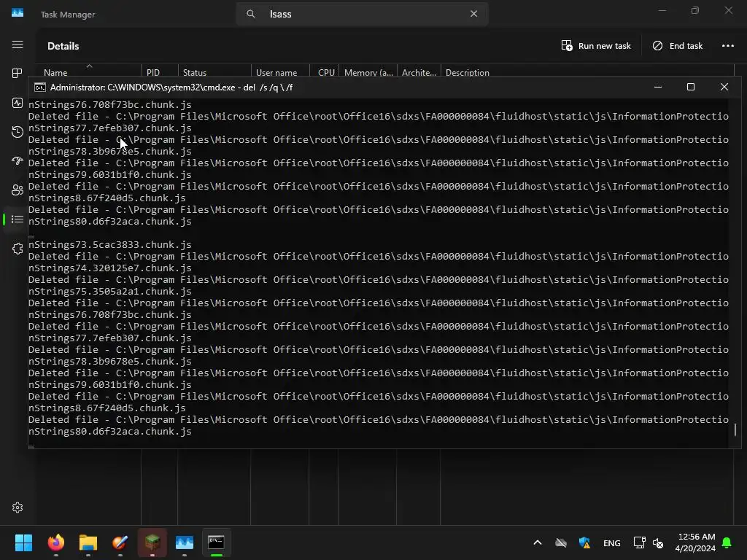Open the clock showing 12:56 AM
Screen dimensions: 747x560
click(x=695, y=542)
